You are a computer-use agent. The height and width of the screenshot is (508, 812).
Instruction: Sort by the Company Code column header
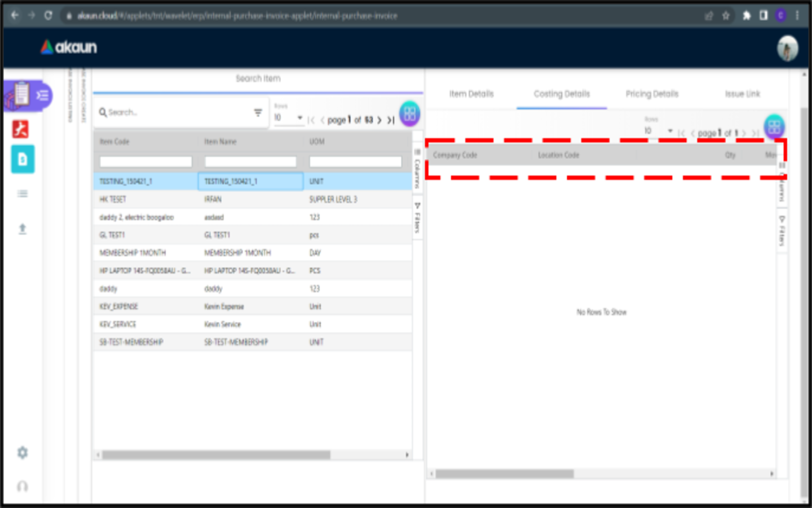(455, 155)
